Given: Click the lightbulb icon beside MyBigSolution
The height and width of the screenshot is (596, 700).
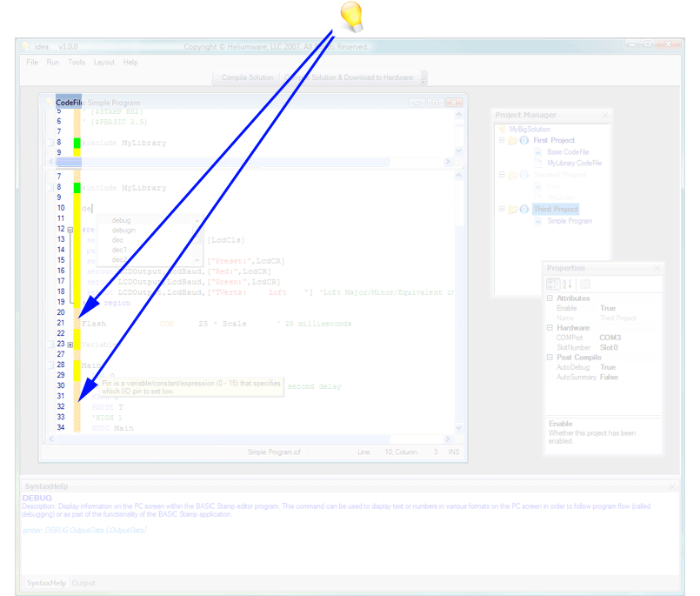Looking at the screenshot, I should pos(503,129).
